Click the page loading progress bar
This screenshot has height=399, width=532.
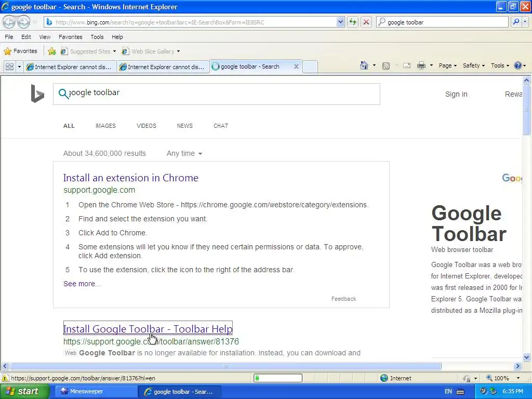(278, 378)
